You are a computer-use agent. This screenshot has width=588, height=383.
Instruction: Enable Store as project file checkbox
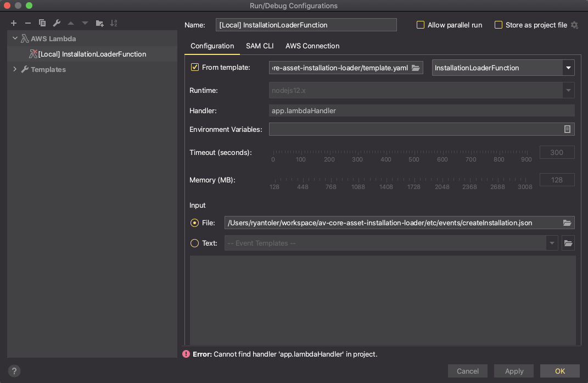point(499,25)
